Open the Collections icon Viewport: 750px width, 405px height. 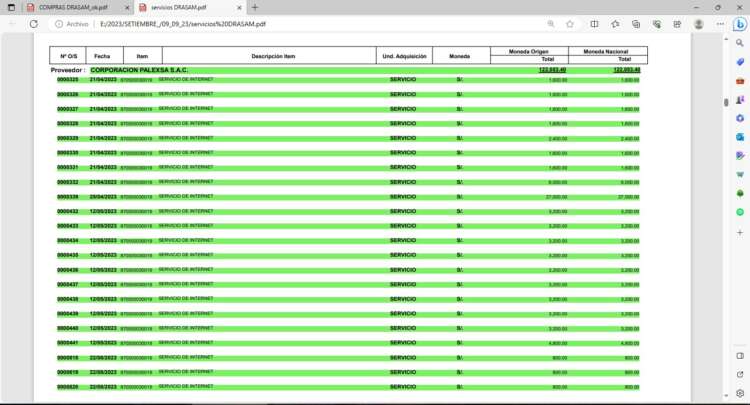click(634, 23)
